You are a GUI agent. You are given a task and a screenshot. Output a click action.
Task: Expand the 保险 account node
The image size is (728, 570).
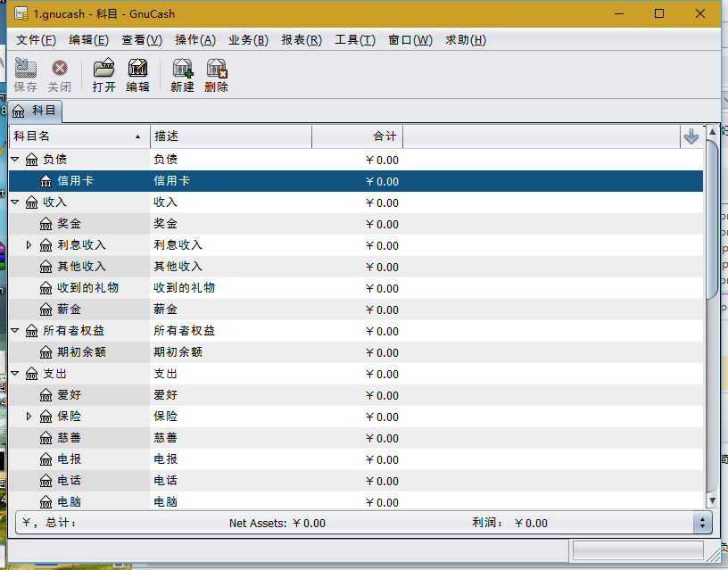(29, 417)
